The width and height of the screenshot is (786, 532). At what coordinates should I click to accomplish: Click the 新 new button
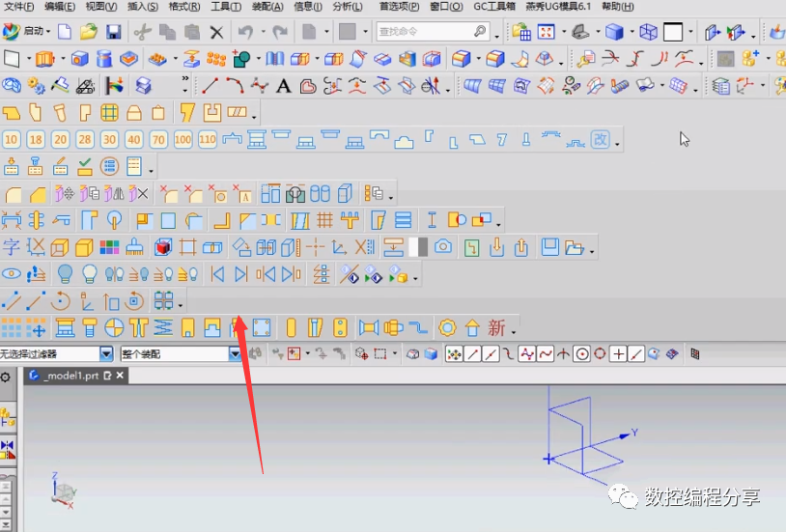click(x=496, y=328)
